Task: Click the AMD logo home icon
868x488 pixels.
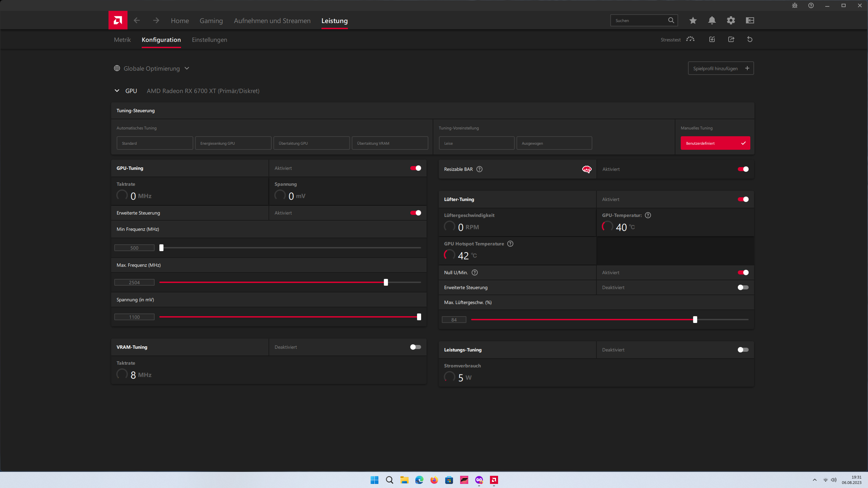Action: (118, 20)
